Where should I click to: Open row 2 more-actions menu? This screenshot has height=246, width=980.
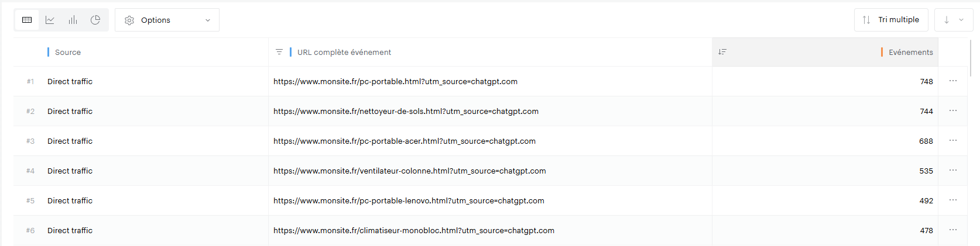(x=953, y=111)
